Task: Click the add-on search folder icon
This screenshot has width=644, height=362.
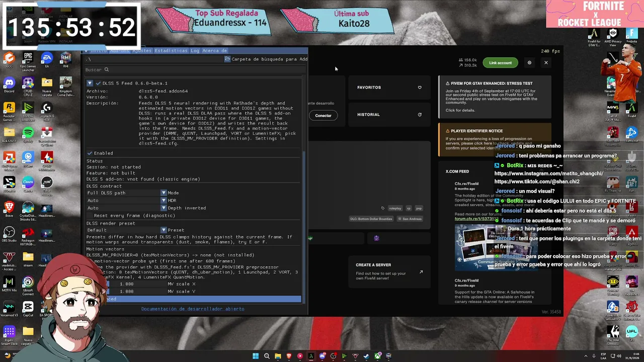Action: point(227,59)
